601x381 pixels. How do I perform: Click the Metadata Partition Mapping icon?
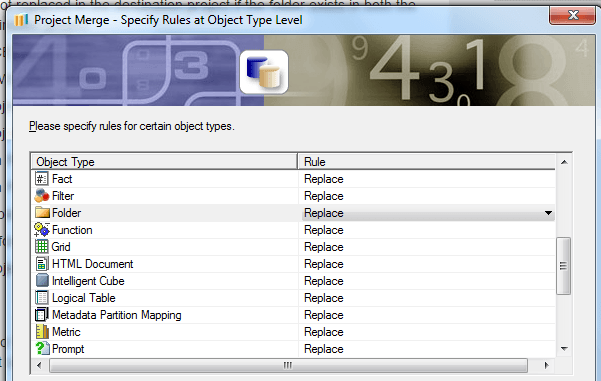click(42, 315)
